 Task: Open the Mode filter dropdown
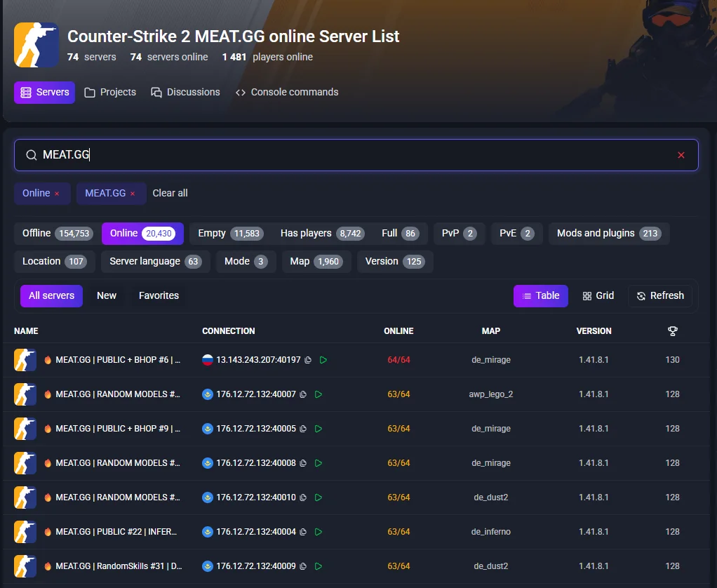pyautogui.click(x=246, y=262)
